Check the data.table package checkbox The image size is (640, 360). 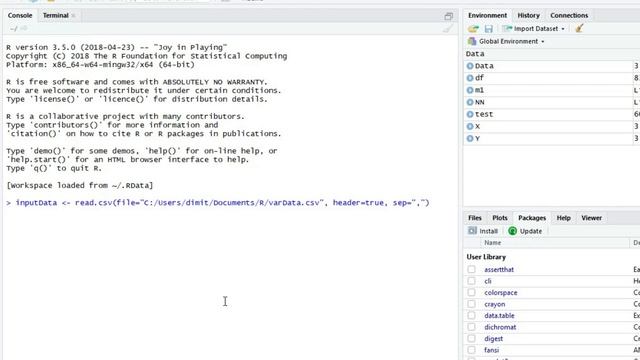click(471, 316)
